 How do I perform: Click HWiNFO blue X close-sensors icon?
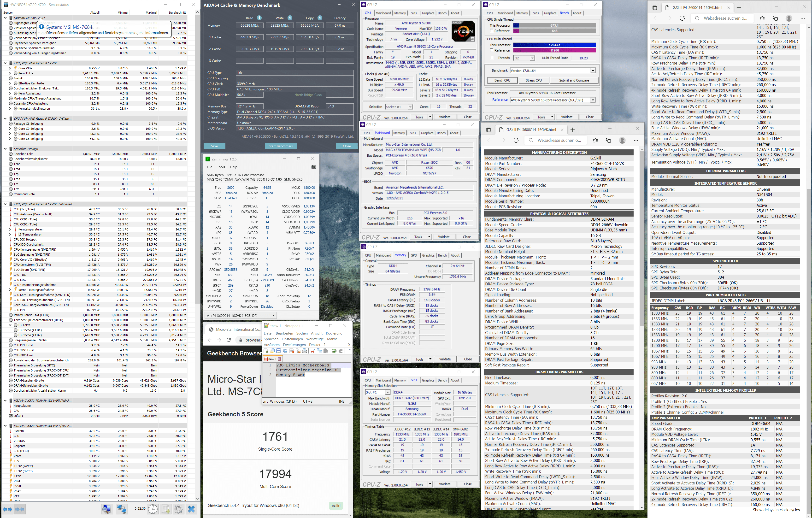[192, 509]
